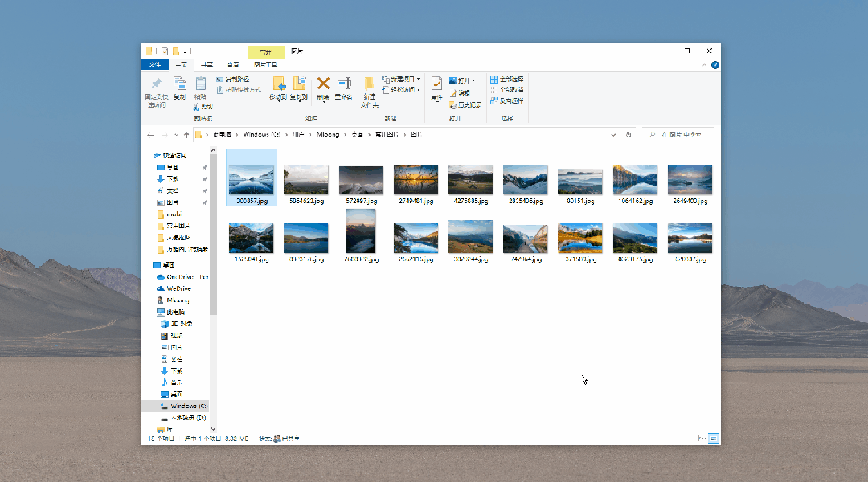Screen dimensions: 868x482
Task: Go forward with the right arrow navigation button
Action: 165,135
